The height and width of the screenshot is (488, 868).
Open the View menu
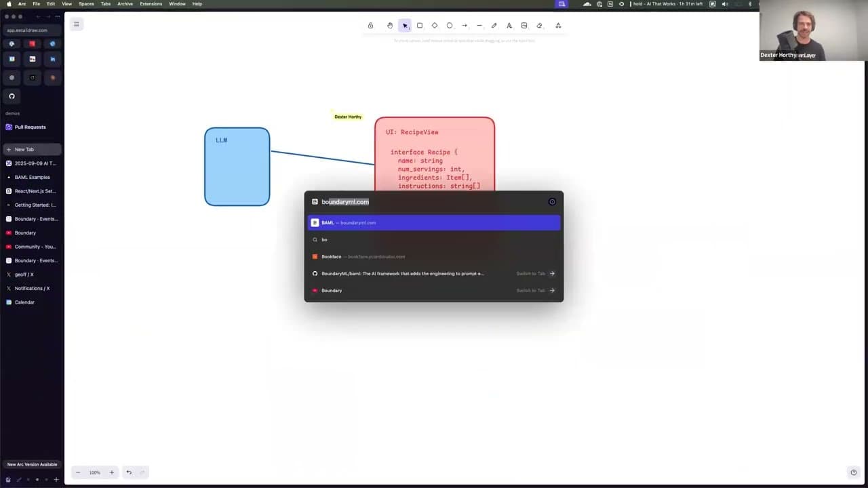pyautogui.click(x=66, y=4)
